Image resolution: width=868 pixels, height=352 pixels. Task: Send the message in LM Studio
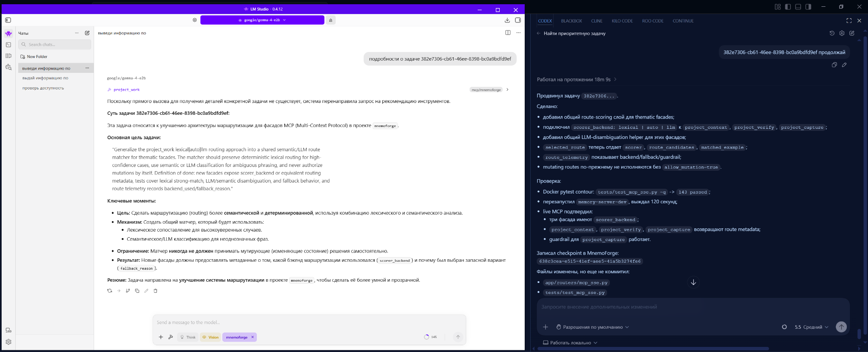coord(458,337)
